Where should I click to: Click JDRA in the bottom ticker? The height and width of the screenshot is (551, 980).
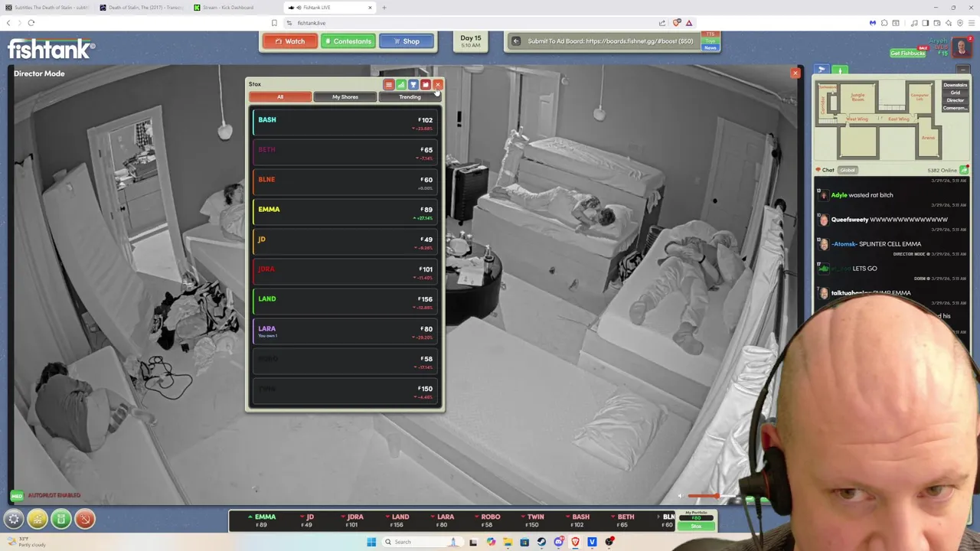[x=353, y=520]
